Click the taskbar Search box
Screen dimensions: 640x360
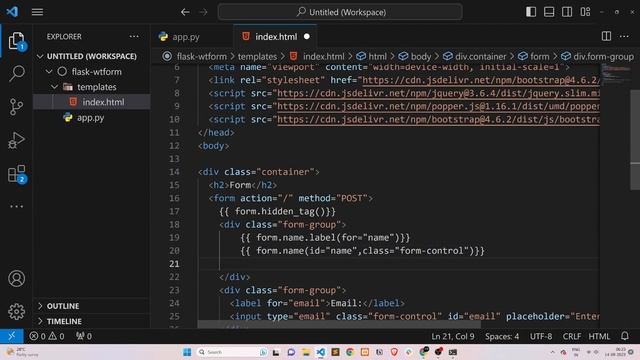click(x=232, y=352)
